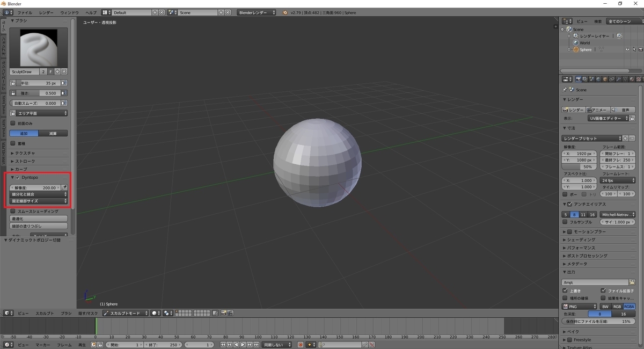This screenshot has height=349, width=644.
Task: Open the Texture properties tab icon
Action: coord(639,79)
